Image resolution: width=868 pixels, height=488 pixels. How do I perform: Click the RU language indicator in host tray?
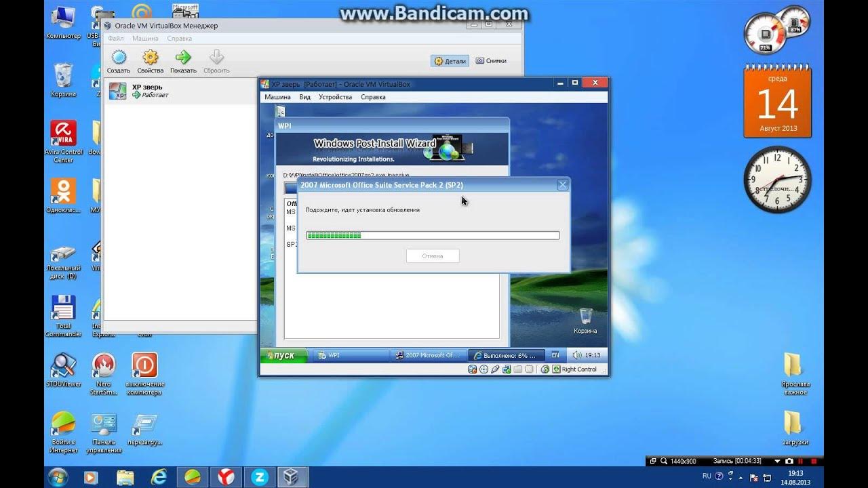point(707,476)
